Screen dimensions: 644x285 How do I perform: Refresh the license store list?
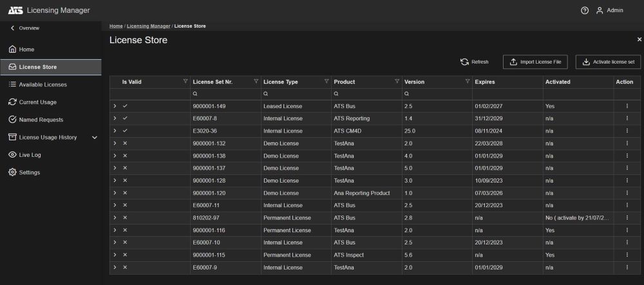pos(475,62)
